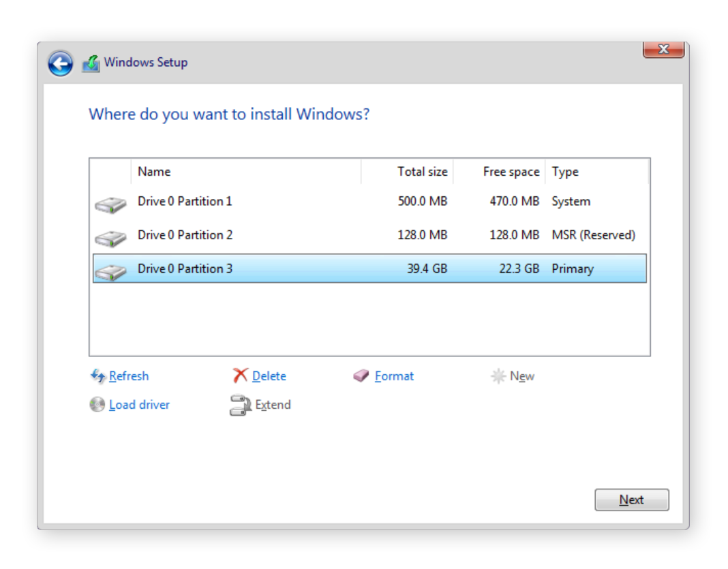This screenshot has width=728, height=569.
Task: Click the Name column header
Action: 154,172
